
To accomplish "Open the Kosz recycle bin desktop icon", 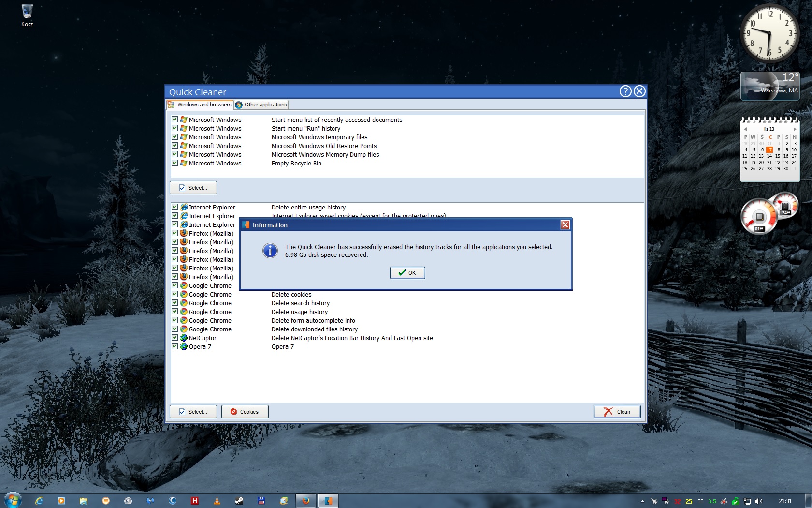I will coord(27,15).
